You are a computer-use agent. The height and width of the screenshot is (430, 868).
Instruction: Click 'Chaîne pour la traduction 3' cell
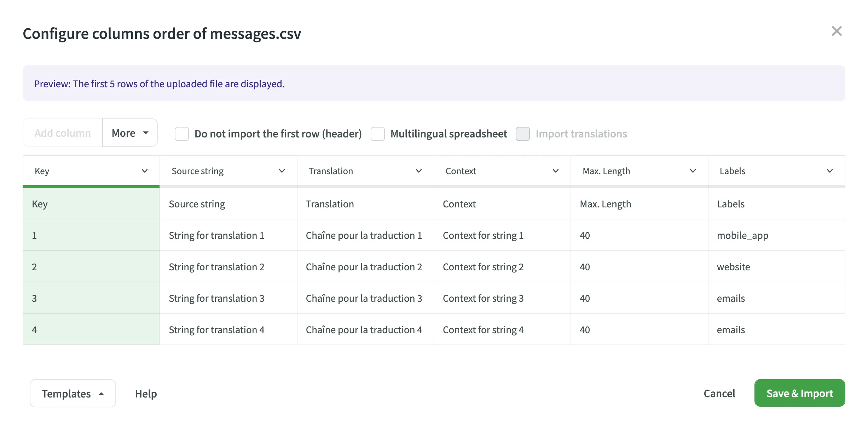(x=365, y=298)
